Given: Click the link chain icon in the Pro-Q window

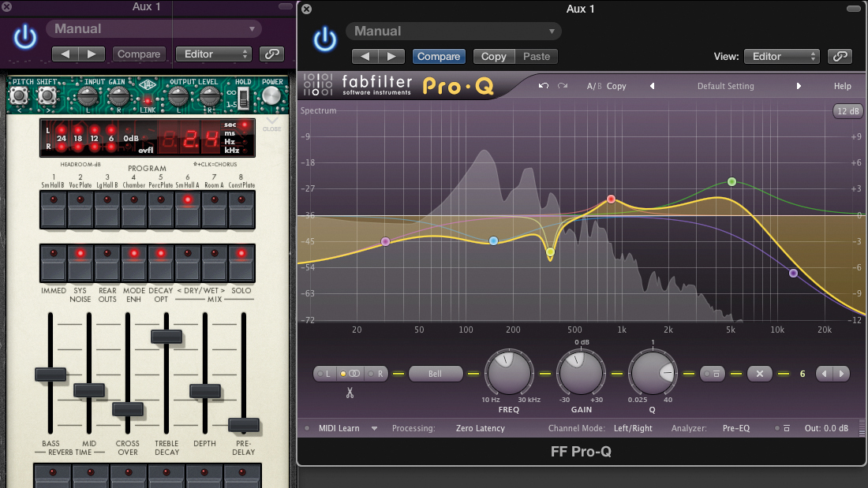Looking at the screenshot, I should pos(840,56).
